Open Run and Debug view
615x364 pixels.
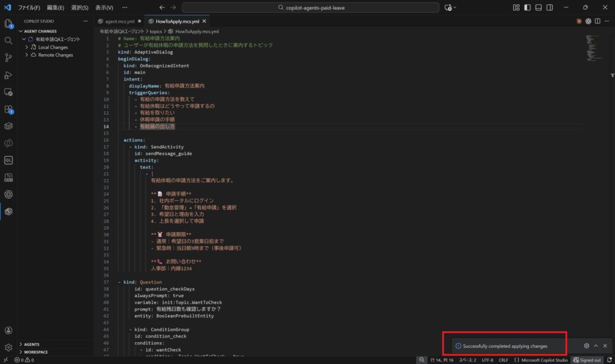9,75
